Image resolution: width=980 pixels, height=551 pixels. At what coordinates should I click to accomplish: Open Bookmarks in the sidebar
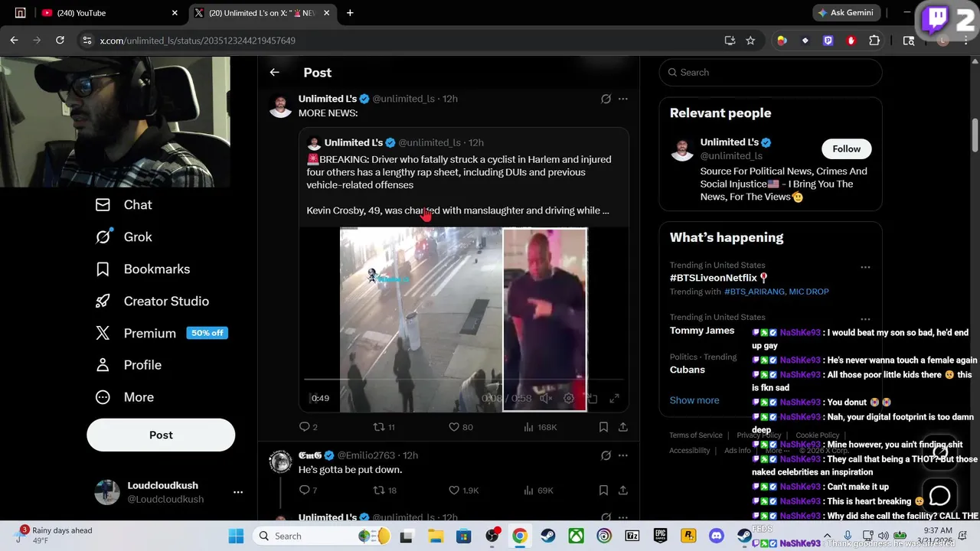click(x=142, y=269)
